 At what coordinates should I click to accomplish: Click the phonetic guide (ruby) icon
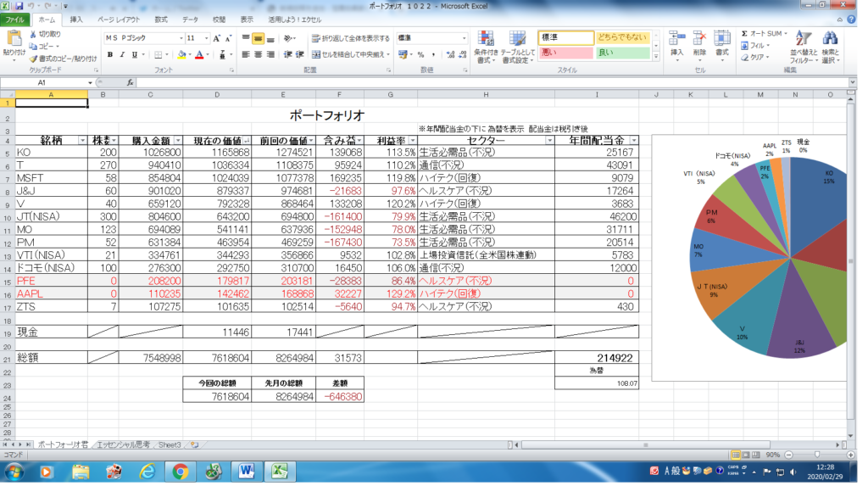222,54
